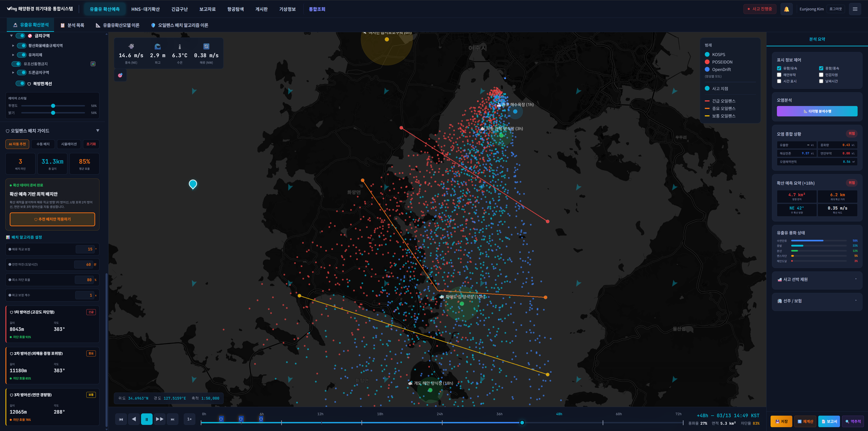Collapse the 오일펜스 배치 가이드 section
This screenshot has width=868, height=431.
tap(98, 130)
